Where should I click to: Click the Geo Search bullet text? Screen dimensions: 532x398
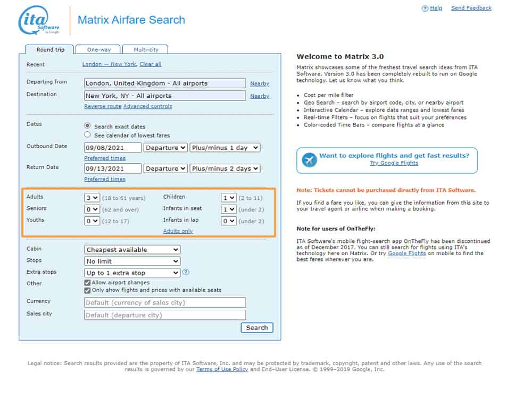[x=384, y=103]
